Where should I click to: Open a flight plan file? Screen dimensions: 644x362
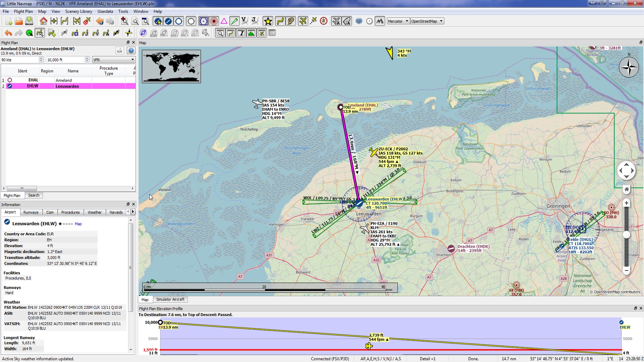pos(19,21)
